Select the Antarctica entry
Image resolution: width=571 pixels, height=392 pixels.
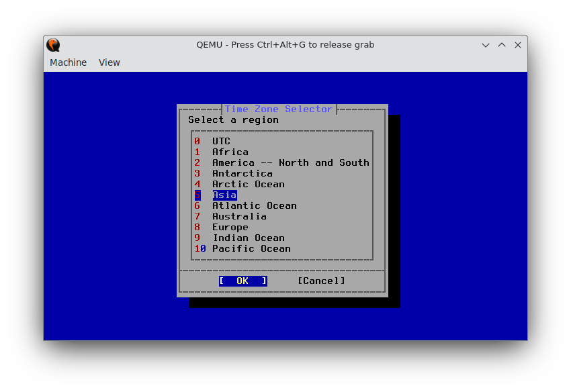(243, 173)
